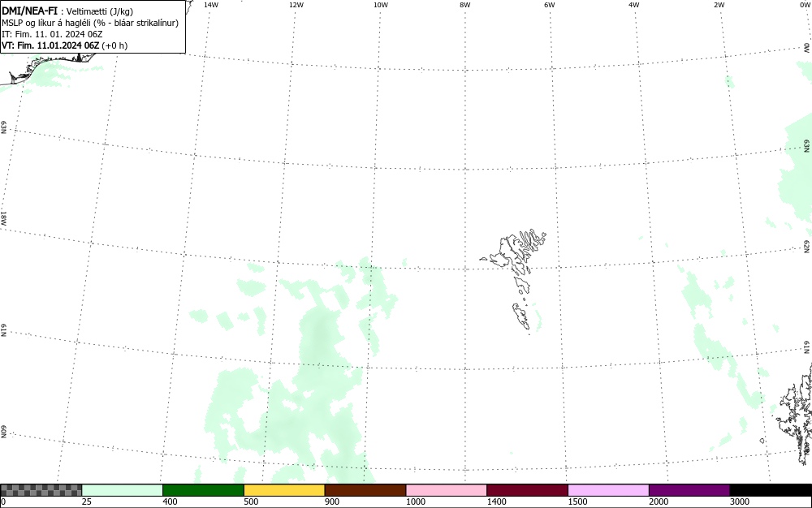This screenshot has width=812, height=508.
Task: Click the 10W longitude label
Action: point(381,5)
